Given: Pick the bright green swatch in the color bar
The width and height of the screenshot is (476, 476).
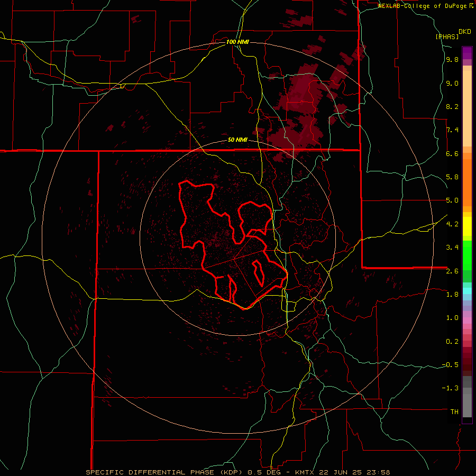Looking at the screenshot, I should pos(467,255).
